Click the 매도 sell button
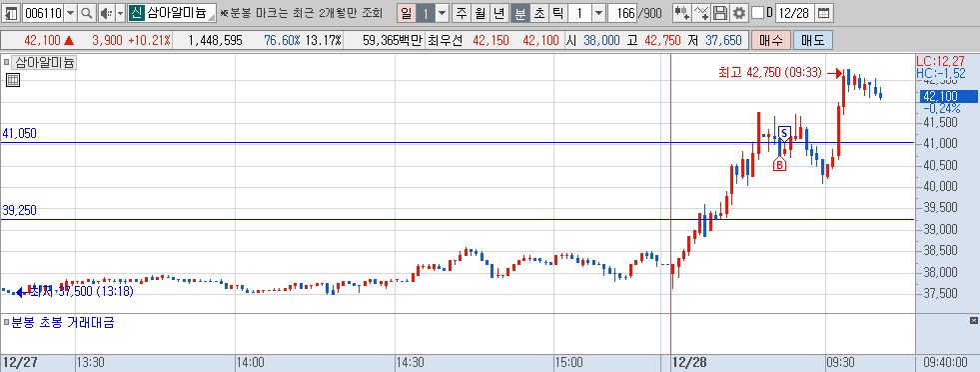 coord(812,41)
